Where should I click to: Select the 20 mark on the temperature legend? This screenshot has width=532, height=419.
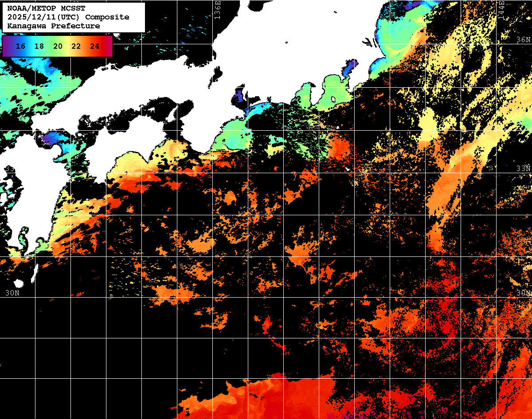(58, 46)
